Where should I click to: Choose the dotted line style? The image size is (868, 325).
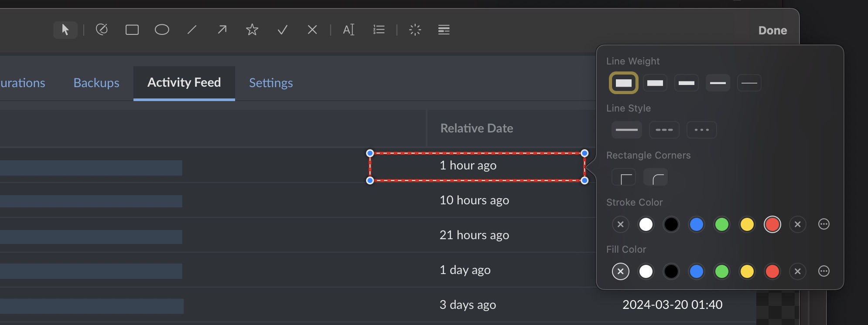coord(702,130)
